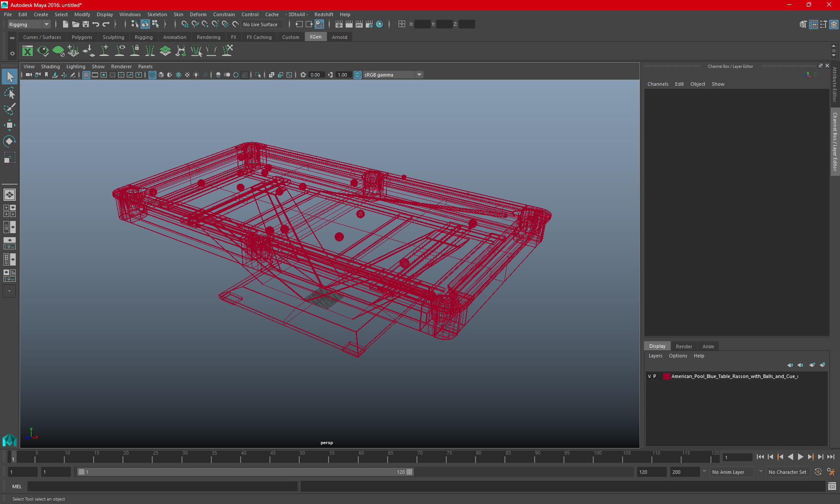The height and width of the screenshot is (504, 840).
Task: Click the red layer color swatch
Action: tap(666, 376)
